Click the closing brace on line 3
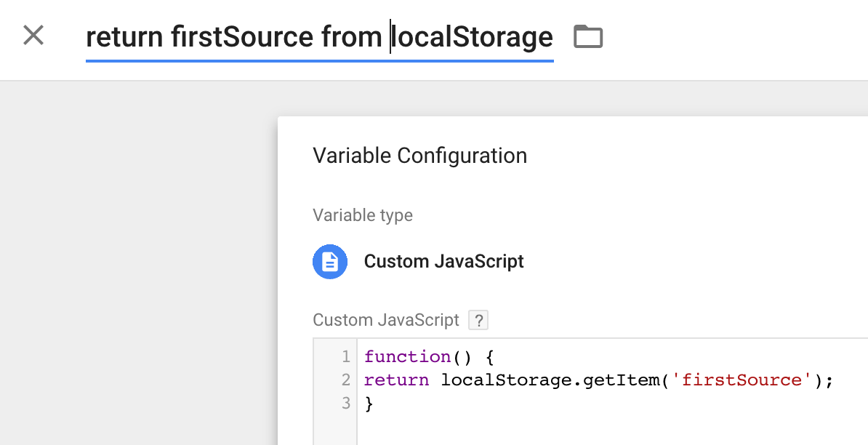 [369, 404]
